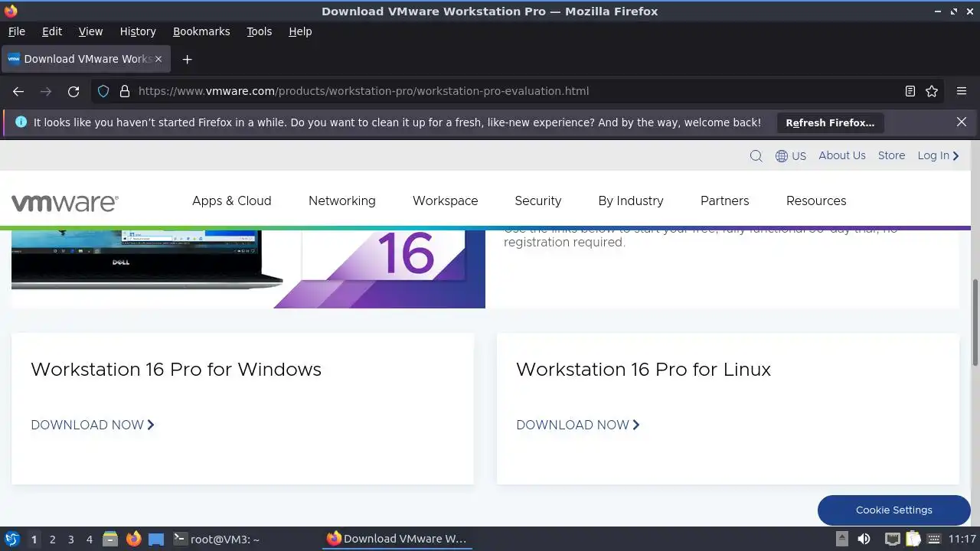Open the volume speaker tray icon

pyautogui.click(x=864, y=539)
